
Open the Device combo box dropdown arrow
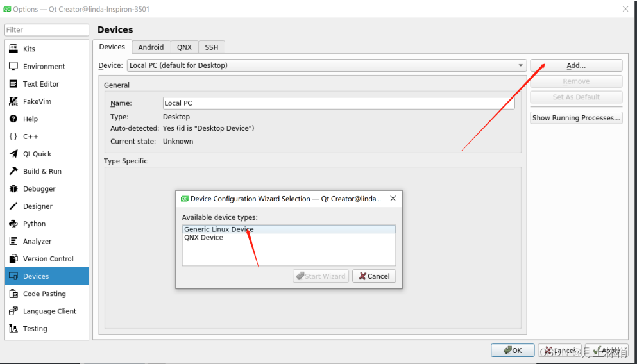[x=520, y=65]
